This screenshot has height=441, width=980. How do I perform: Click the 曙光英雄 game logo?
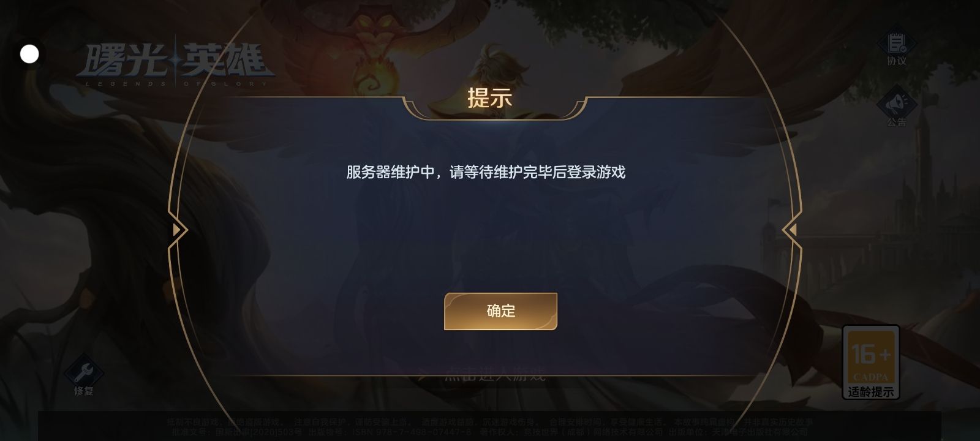click(175, 61)
